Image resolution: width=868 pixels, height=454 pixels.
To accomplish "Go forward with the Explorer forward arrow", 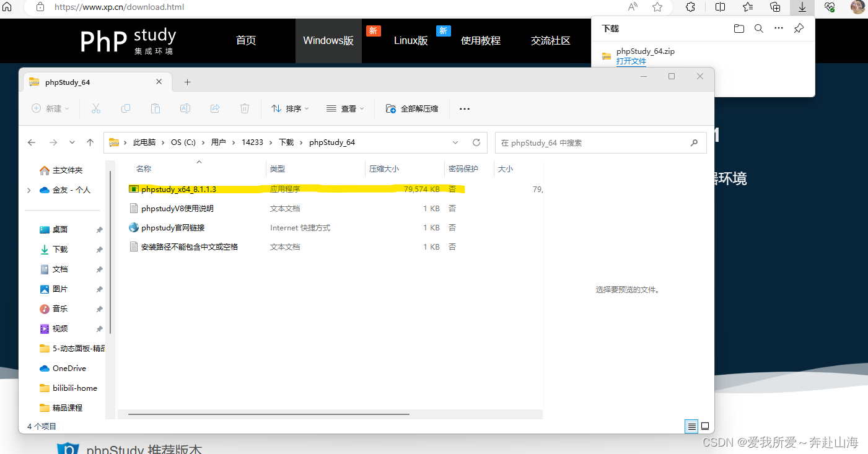I will point(53,142).
